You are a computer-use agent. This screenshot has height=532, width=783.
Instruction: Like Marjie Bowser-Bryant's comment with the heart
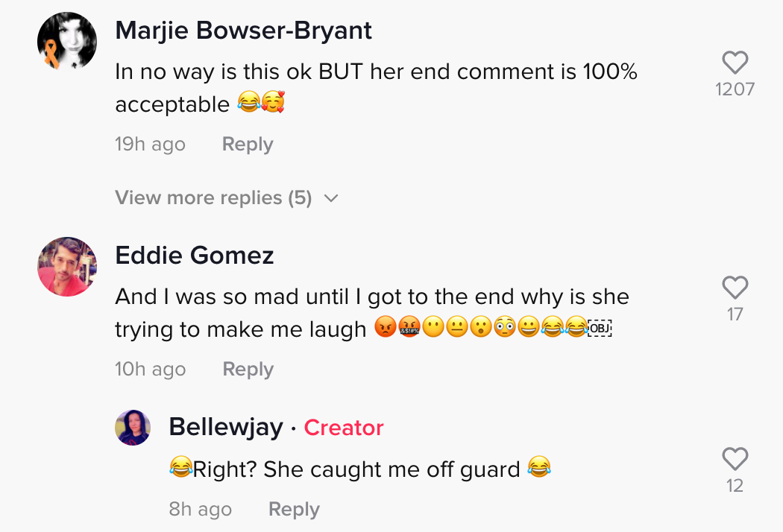(x=735, y=63)
